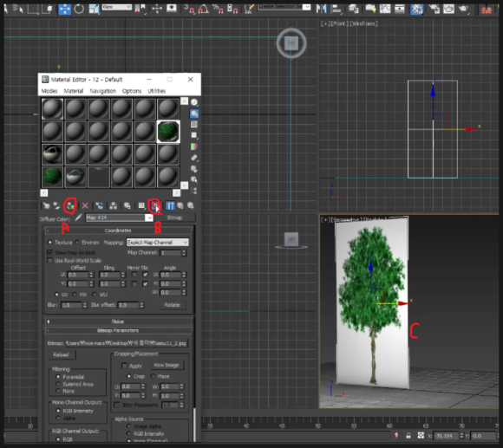
Task: Click the Rotate button in Coordinates
Action: click(173, 305)
